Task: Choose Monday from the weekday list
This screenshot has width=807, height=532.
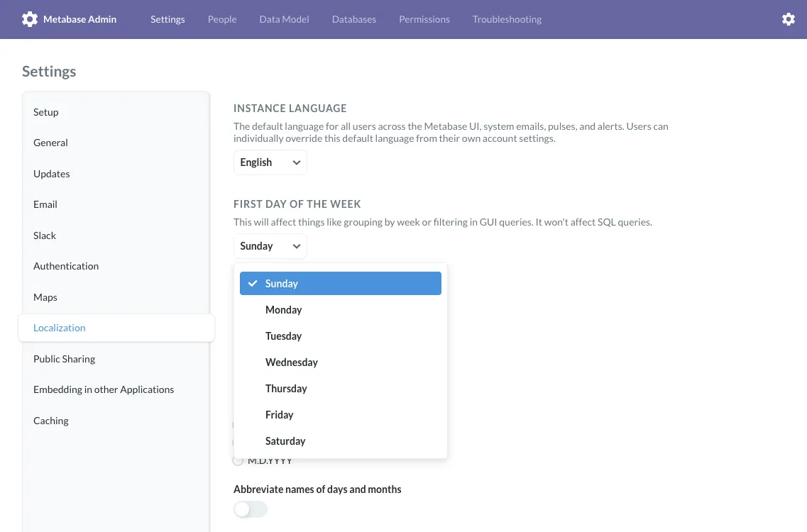Action: coord(283,310)
